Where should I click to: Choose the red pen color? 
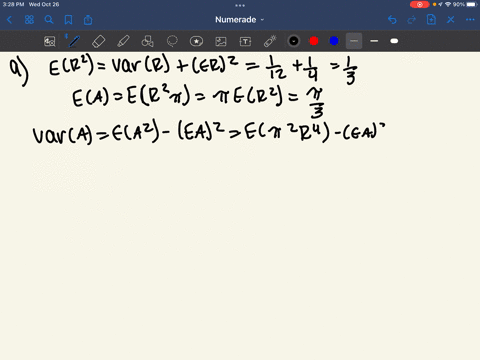pyautogui.click(x=314, y=41)
